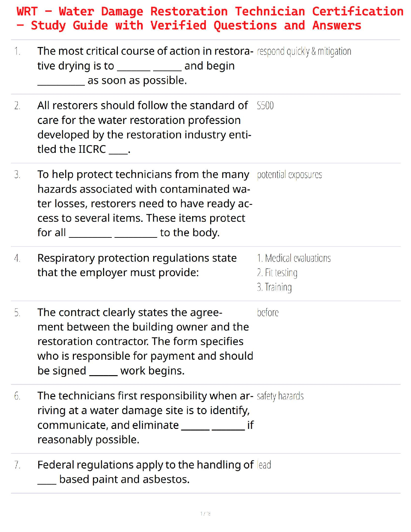
Task: Click question number 1
Action: [x=17, y=51]
